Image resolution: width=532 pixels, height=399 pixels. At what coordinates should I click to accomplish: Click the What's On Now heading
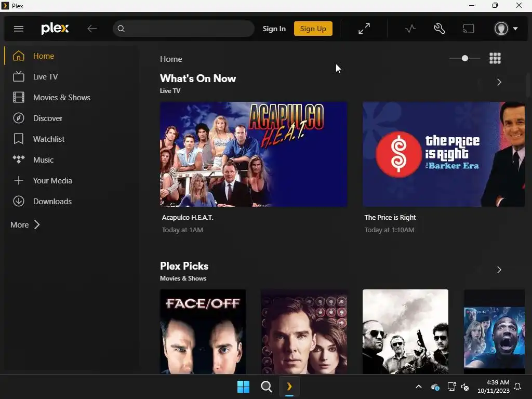(x=198, y=78)
